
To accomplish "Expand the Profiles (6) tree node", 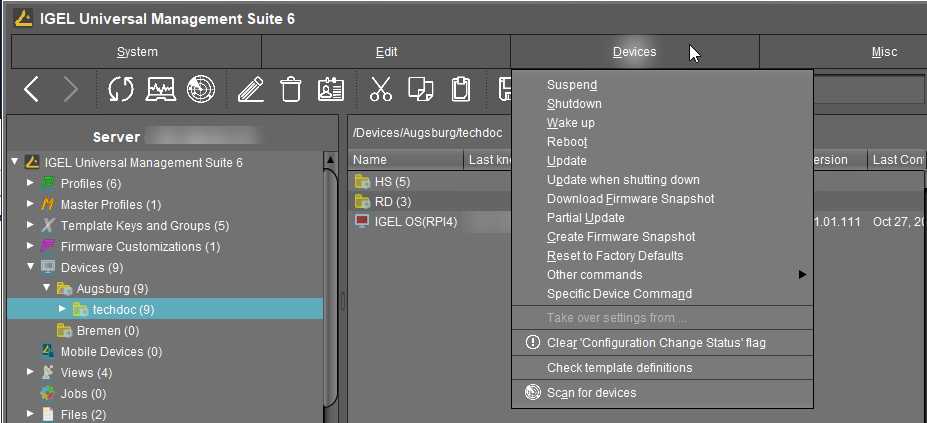I will [31, 183].
